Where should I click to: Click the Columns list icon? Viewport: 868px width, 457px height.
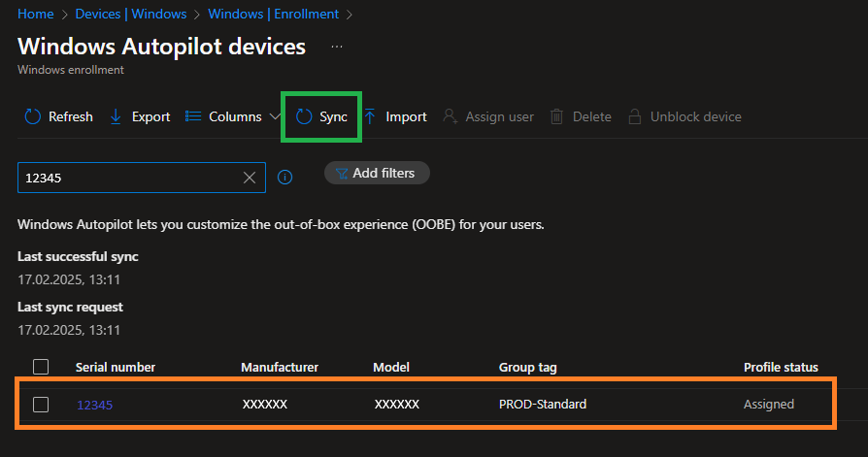click(x=193, y=116)
